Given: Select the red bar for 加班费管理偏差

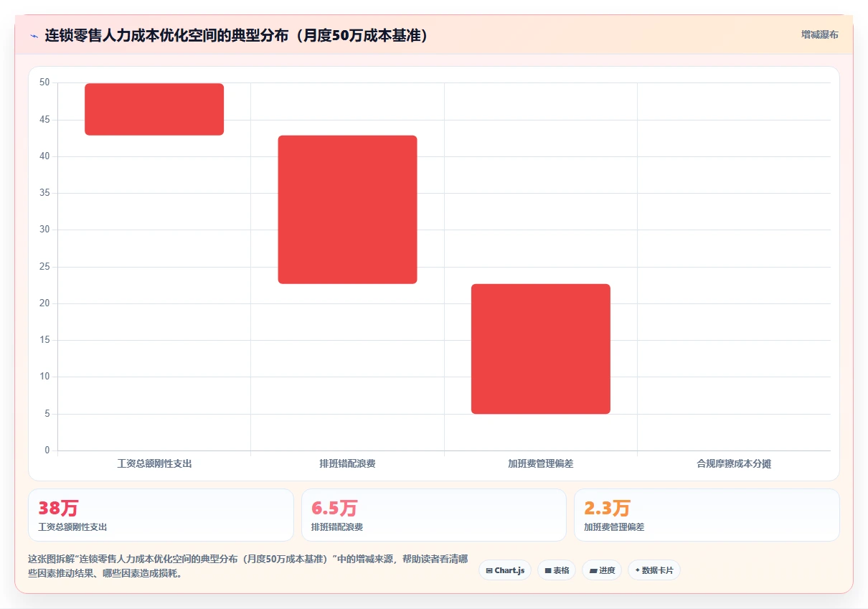Looking at the screenshot, I should [541, 349].
